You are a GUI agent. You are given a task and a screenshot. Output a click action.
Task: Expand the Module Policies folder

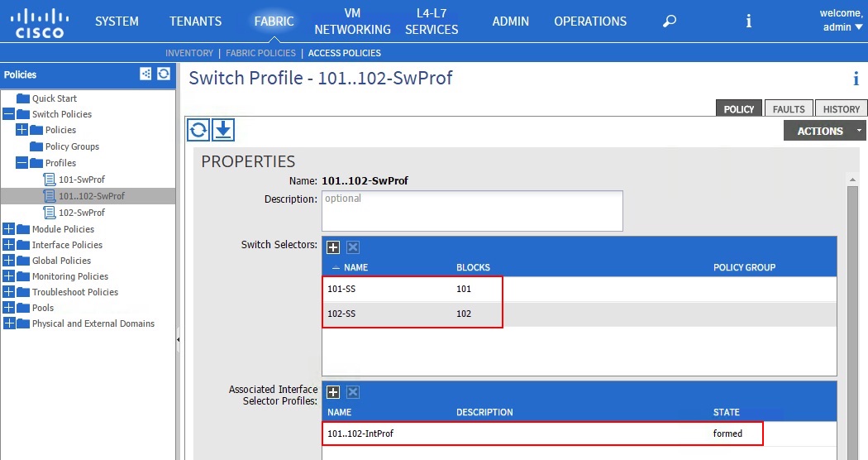pyautogui.click(x=9, y=229)
